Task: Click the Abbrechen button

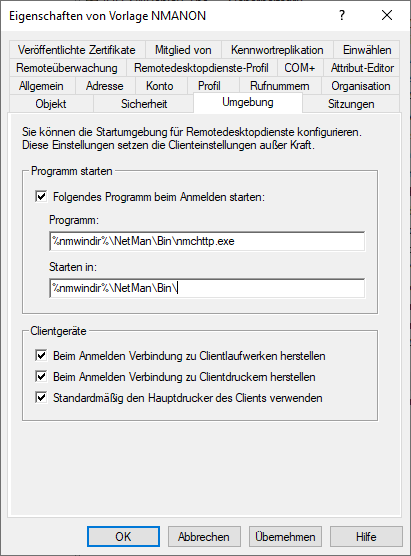Action: 204,536
